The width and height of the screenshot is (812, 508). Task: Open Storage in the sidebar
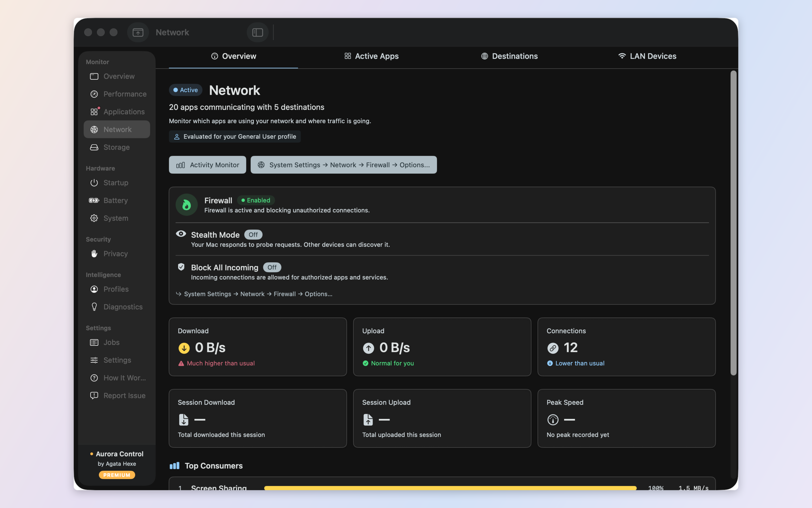click(x=116, y=147)
